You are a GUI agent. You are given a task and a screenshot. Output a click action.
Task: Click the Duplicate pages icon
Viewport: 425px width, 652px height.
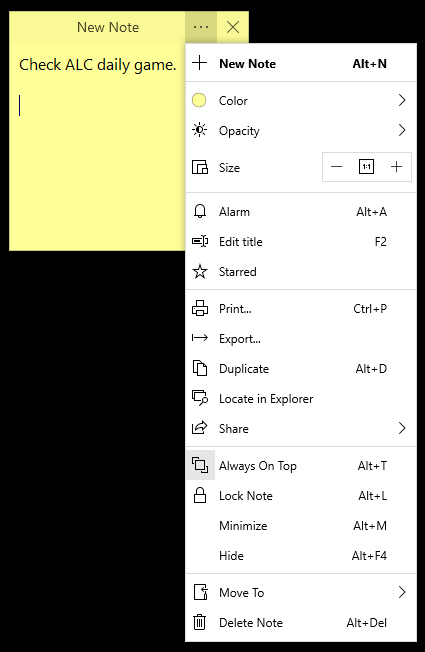click(200, 368)
